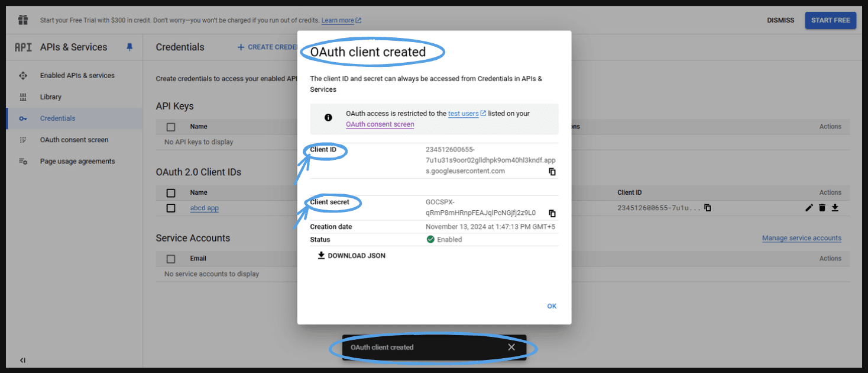Click the Email column header under Service Accounts
This screenshot has height=373, width=868.
click(x=198, y=259)
